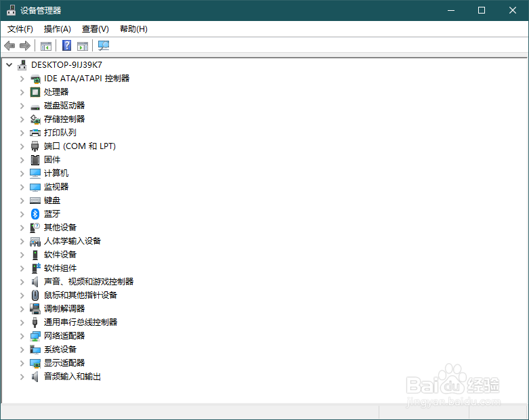This screenshot has width=529, height=420.
Task: Maximize the 设备管理器 window
Action: [482, 10]
